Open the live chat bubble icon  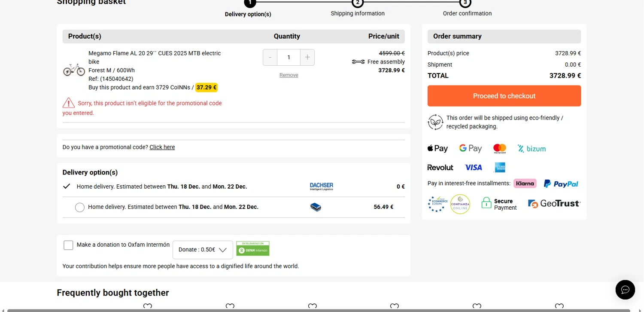[x=625, y=289]
